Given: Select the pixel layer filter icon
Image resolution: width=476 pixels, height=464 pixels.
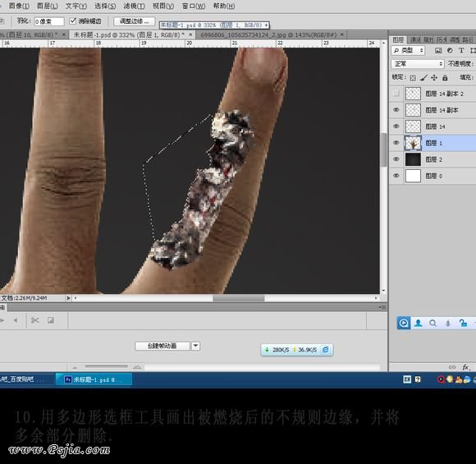Looking at the screenshot, I should click(x=438, y=50).
